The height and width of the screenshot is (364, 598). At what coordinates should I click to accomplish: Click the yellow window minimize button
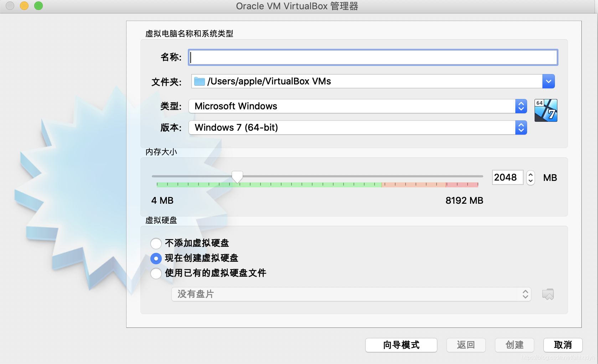click(x=24, y=6)
